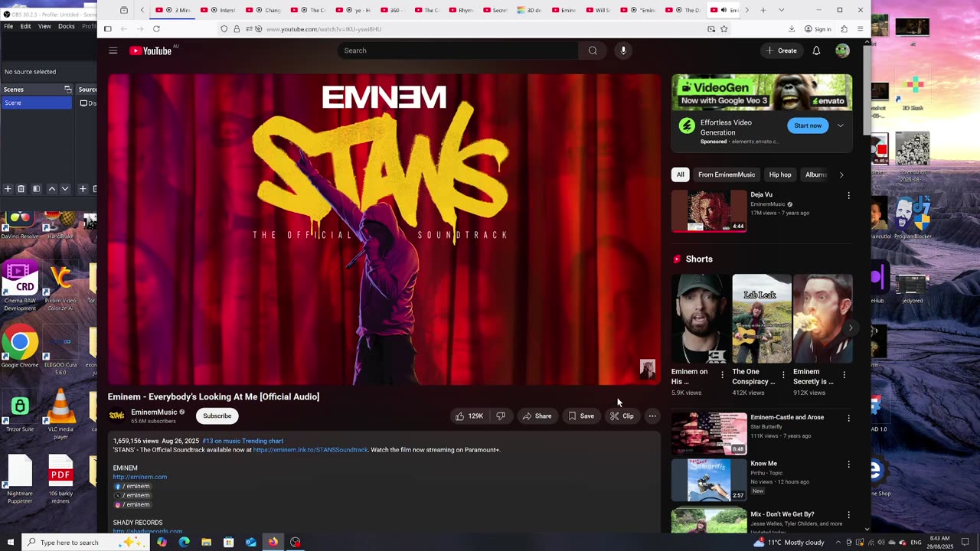Open options for the Know Me video

tap(848, 465)
